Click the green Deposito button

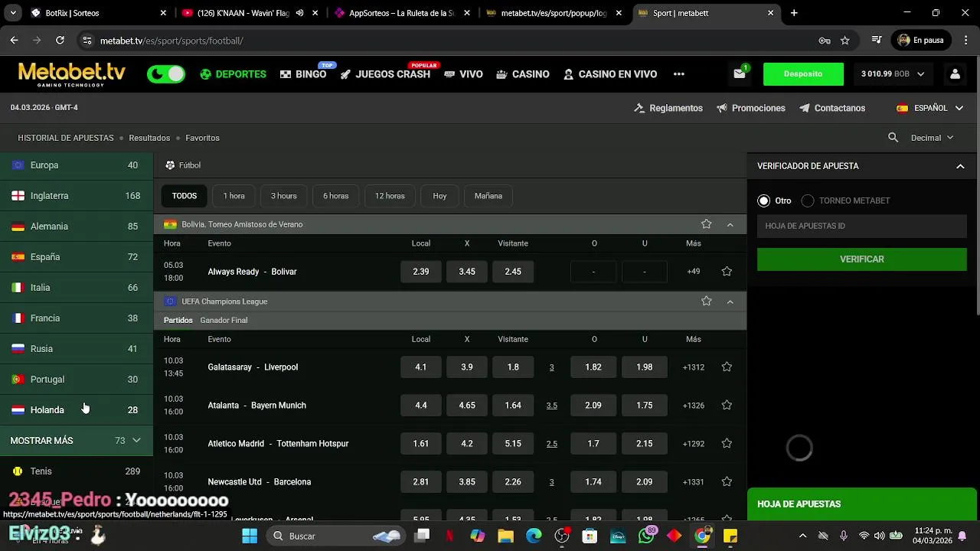coord(803,74)
